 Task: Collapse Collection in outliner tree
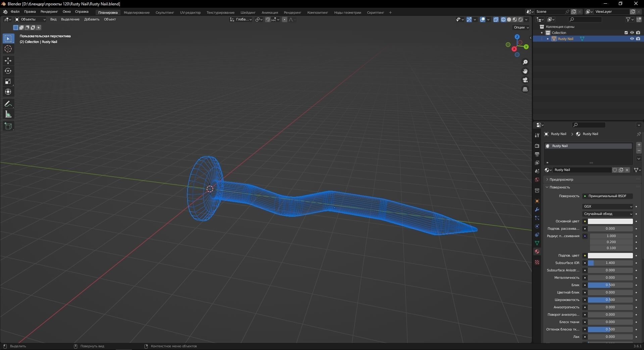coord(542,33)
